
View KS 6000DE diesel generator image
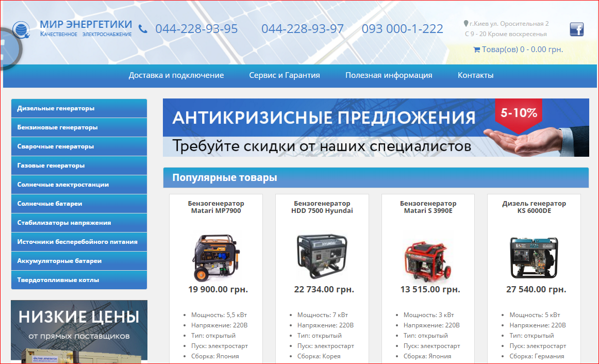[x=534, y=257]
